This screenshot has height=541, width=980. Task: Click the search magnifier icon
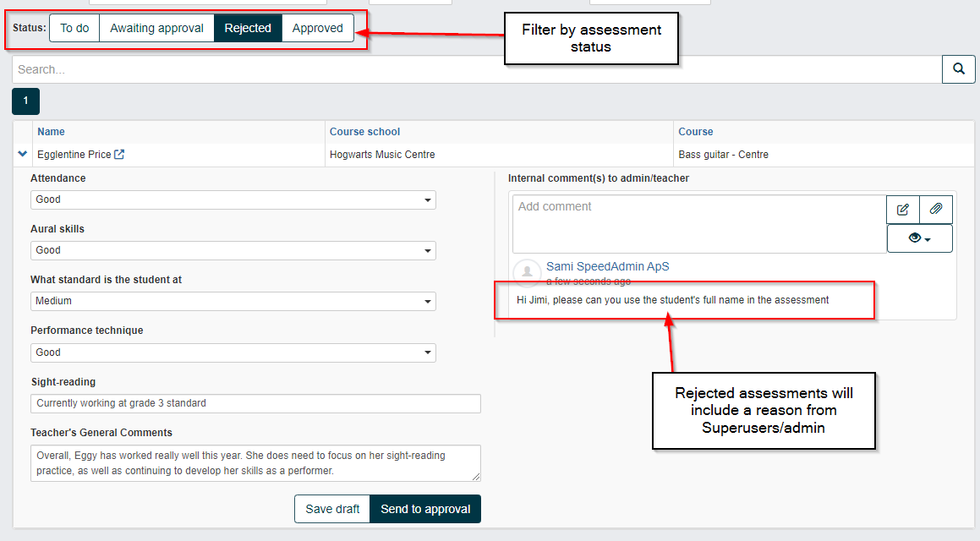point(958,68)
